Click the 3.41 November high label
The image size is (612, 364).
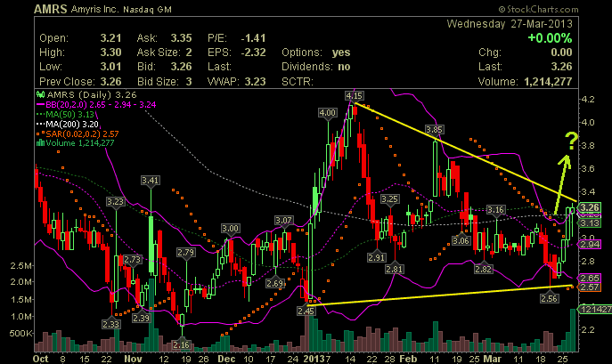pos(150,181)
